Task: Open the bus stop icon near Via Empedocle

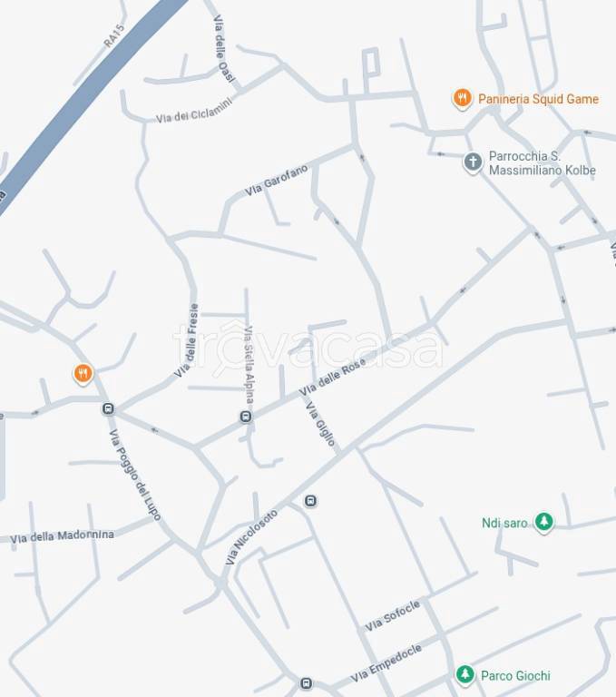Action: point(306,683)
